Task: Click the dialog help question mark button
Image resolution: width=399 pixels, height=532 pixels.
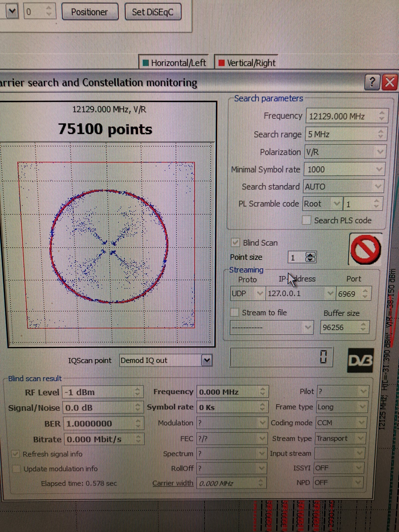Action: tap(372, 83)
